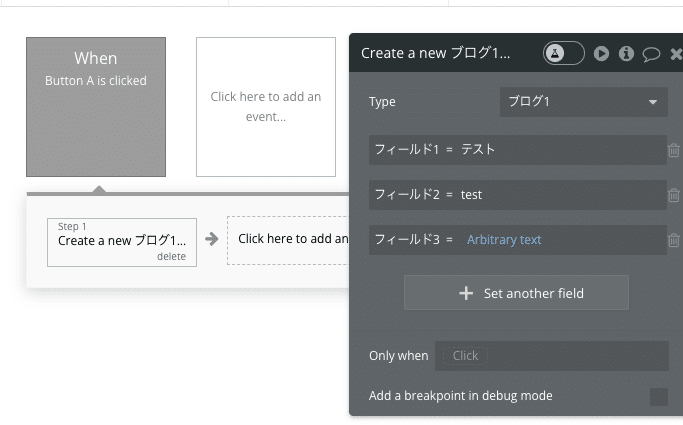Viewport: 683px width, 425px height.
Task: Click trash icon beside フィールド3
Action: tap(674, 240)
